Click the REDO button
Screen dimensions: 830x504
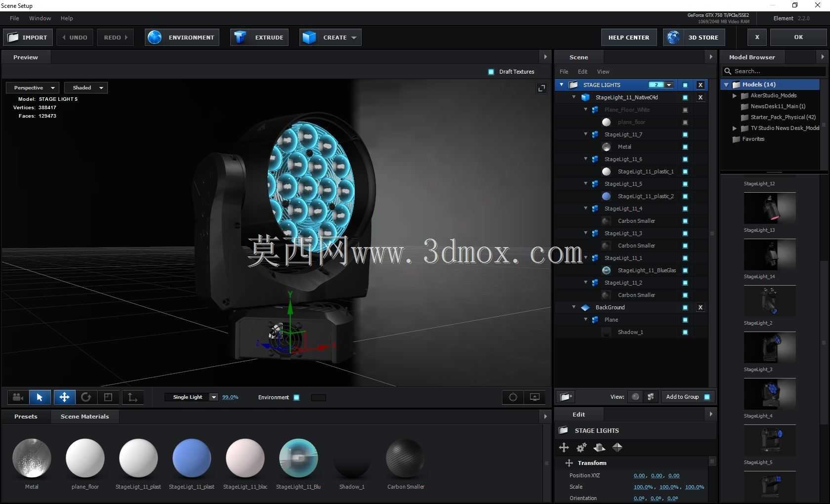tap(116, 38)
